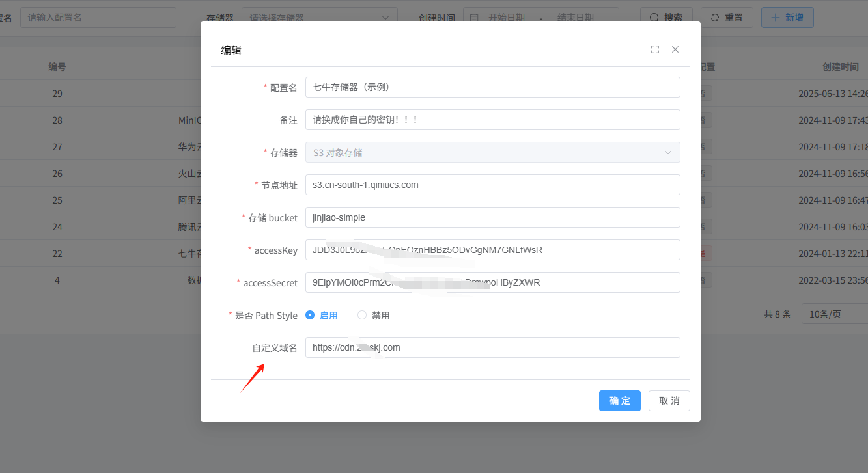Screen dimensions: 868x473
Task: Focus the 节点地址 input field
Action: [492, 185]
